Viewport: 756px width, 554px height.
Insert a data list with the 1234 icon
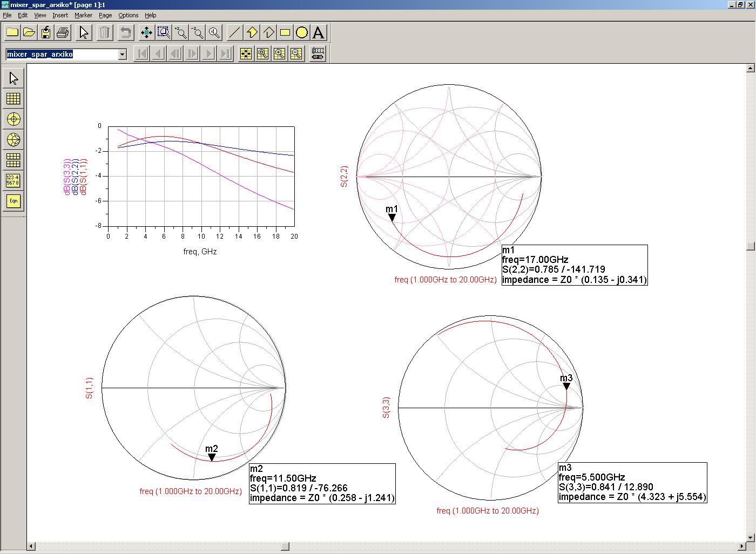pyautogui.click(x=13, y=180)
